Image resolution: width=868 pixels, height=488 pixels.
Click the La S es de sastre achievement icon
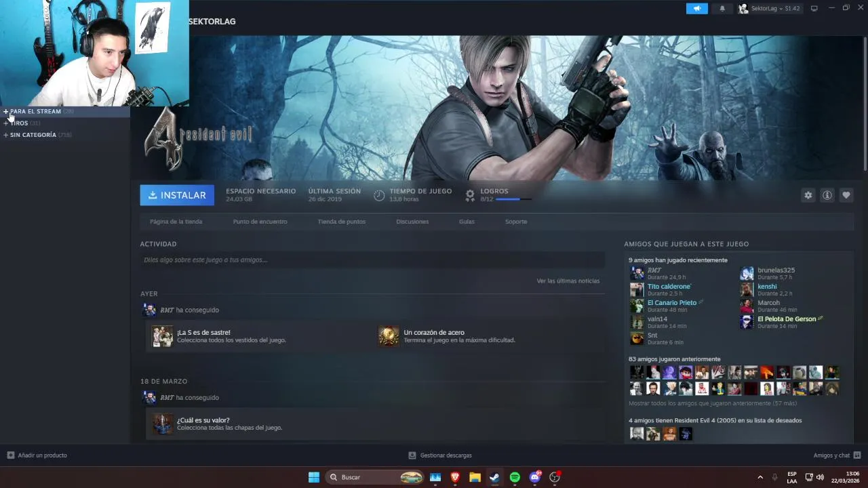click(162, 336)
